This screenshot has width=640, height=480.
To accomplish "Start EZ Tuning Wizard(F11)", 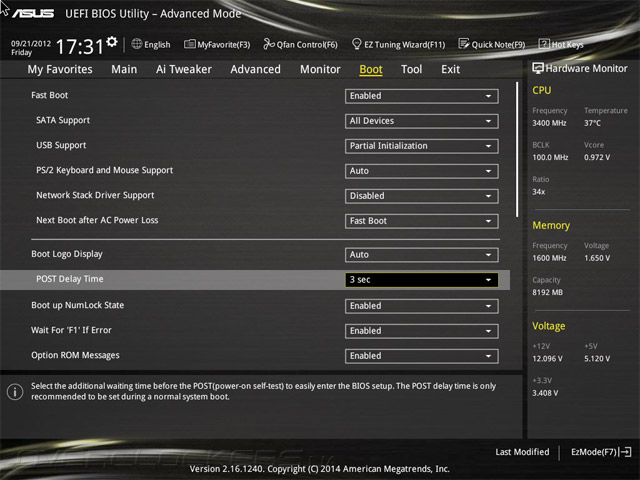I will (x=398, y=44).
